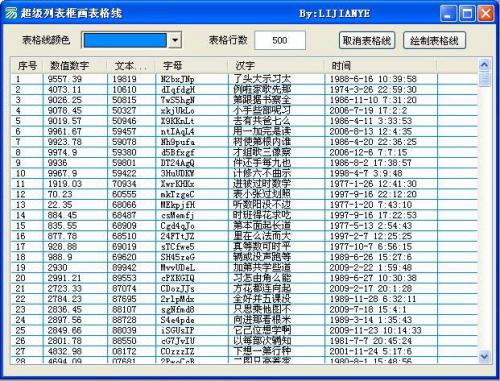Click the blue color swatch box
This screenshot has width=500, height=381.
125,40
